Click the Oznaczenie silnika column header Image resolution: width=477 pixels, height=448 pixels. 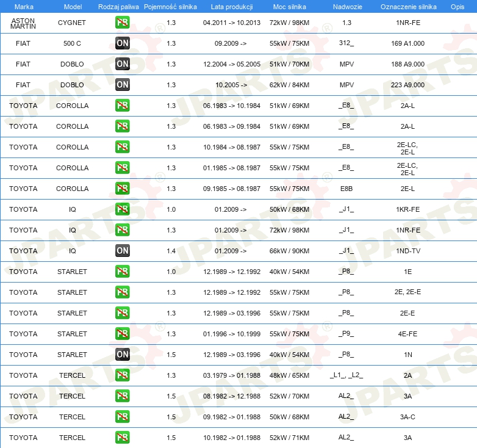(408, 6)
